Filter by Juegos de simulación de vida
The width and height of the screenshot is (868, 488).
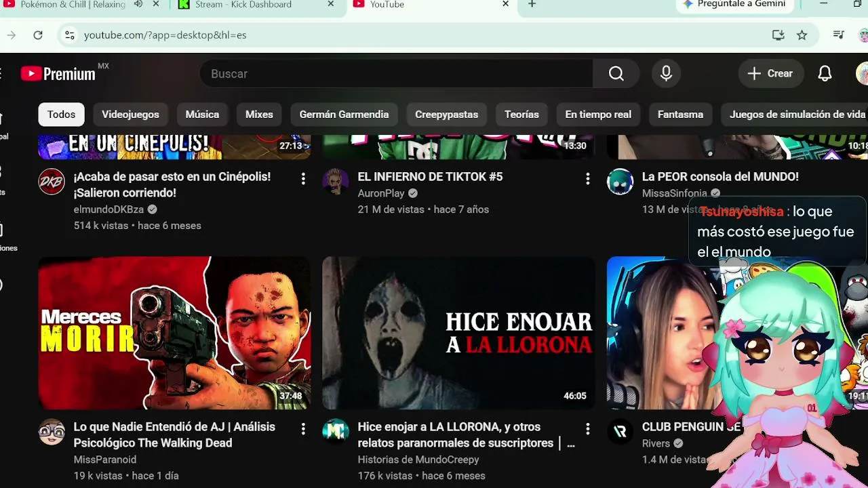(x=795, y=115)
